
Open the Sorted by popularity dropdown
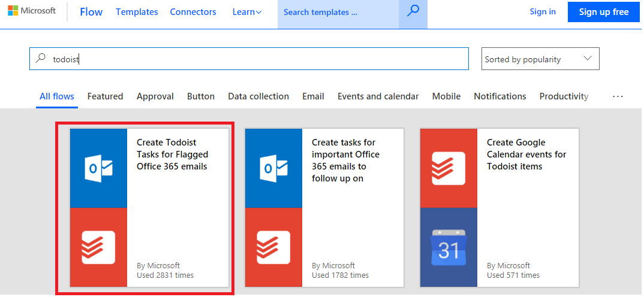point(540,59)
